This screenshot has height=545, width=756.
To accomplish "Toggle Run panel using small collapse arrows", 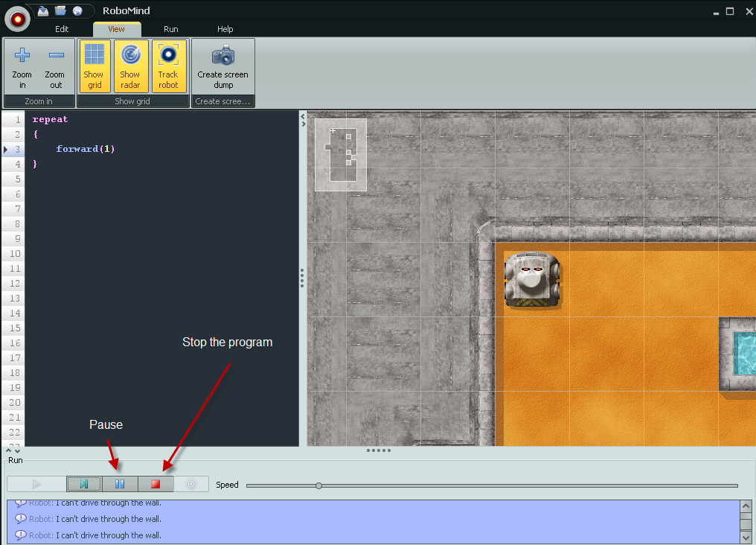I will click(13, 450).
